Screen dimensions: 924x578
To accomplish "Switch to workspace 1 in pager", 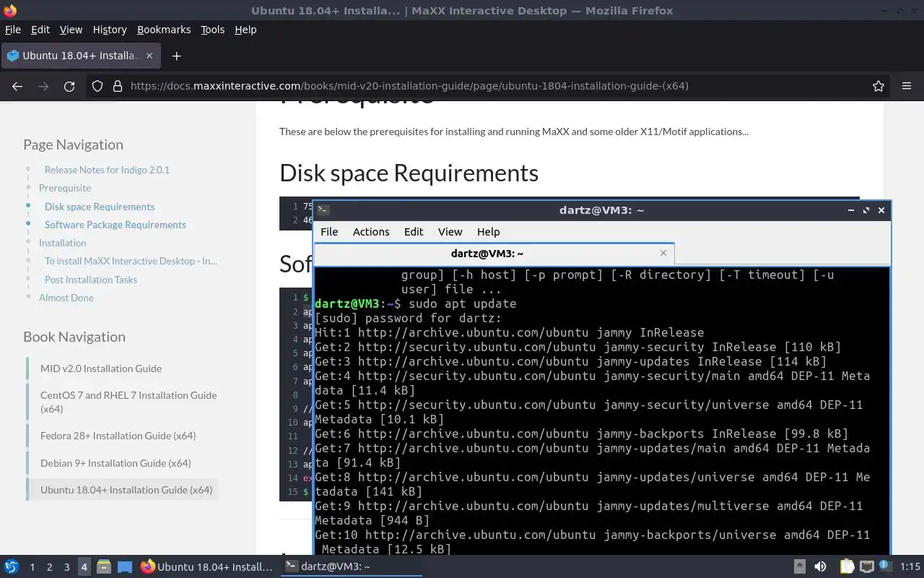I will pos(32,567).
